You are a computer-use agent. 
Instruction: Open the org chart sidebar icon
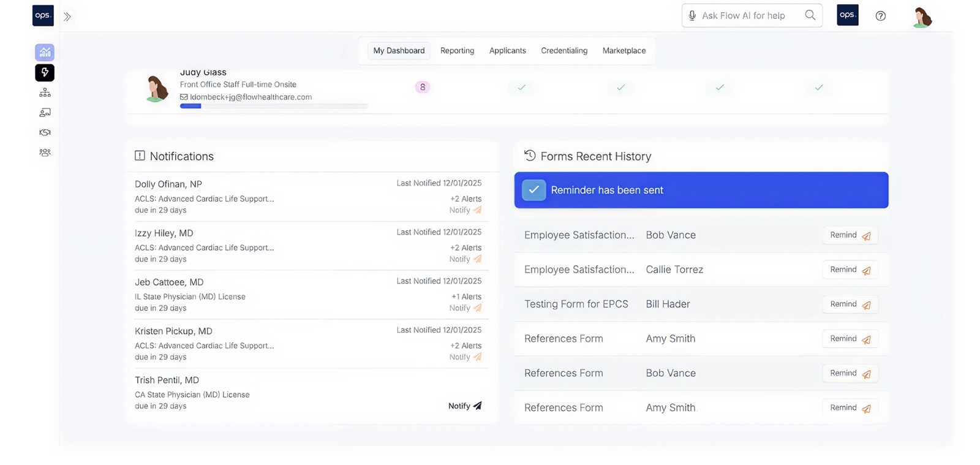point(45,93)
